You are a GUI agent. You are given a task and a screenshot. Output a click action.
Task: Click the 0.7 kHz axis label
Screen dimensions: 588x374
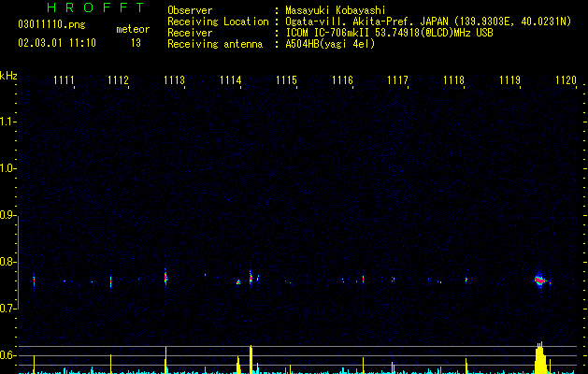pos(7,309)
